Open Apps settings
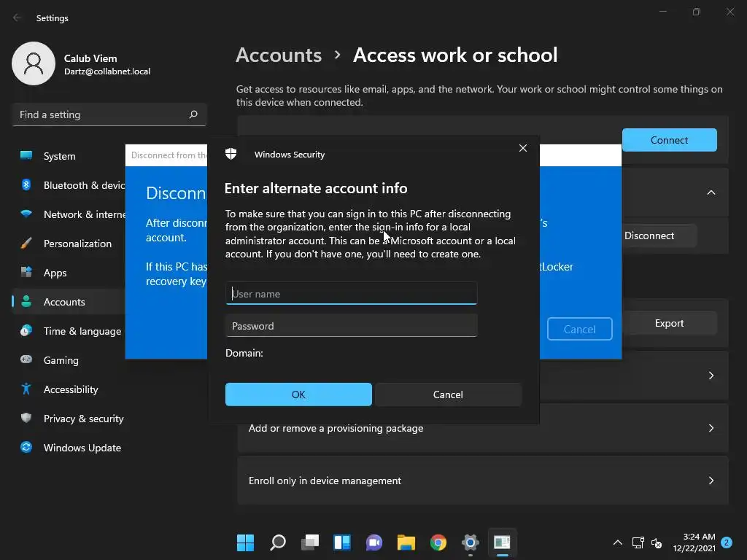The image size is (747, 560). [69, 273]
